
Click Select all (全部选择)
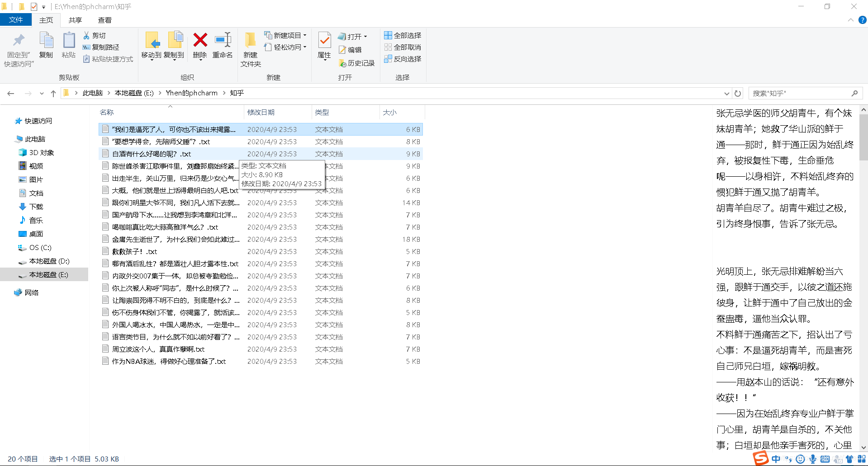click(x=403, y=35)
